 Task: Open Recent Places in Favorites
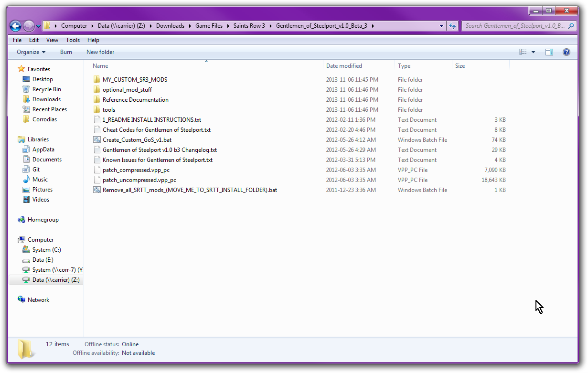coord(49,109)
